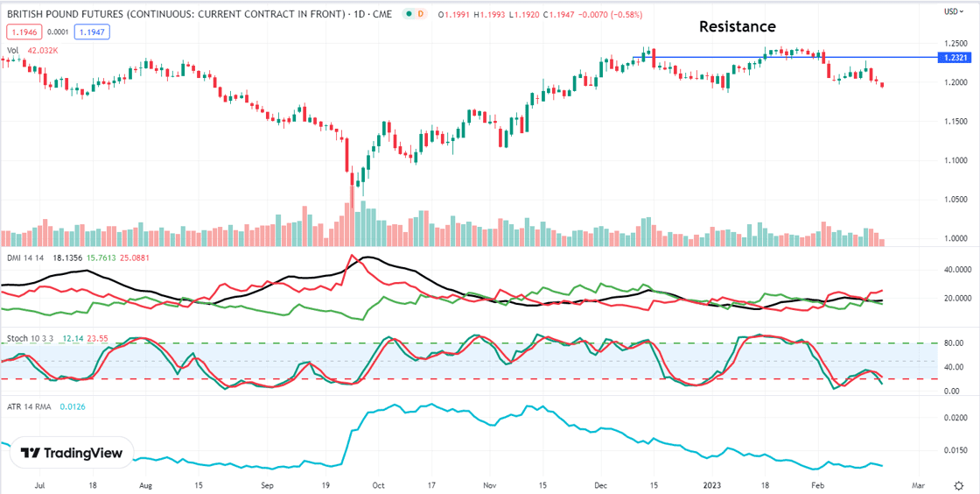
Task: Click the H1.1993 high value
Action: coord(489,14)
